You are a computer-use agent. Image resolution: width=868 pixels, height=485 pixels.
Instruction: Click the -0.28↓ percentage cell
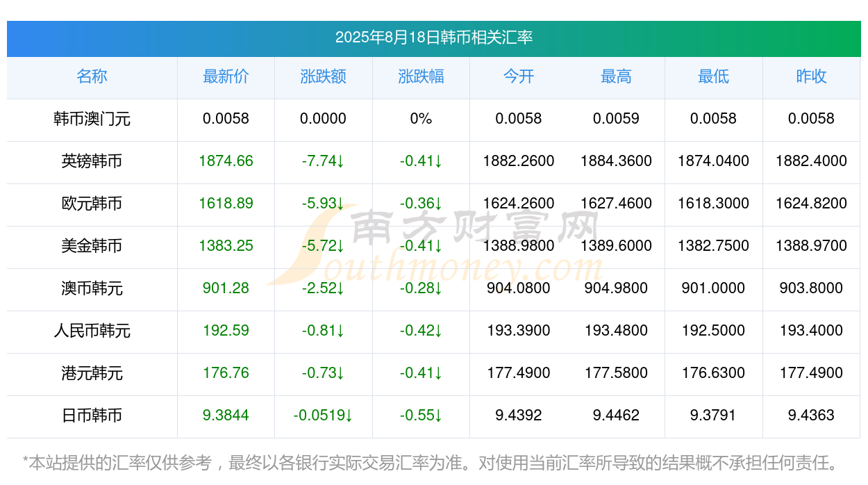coord(421,288)
